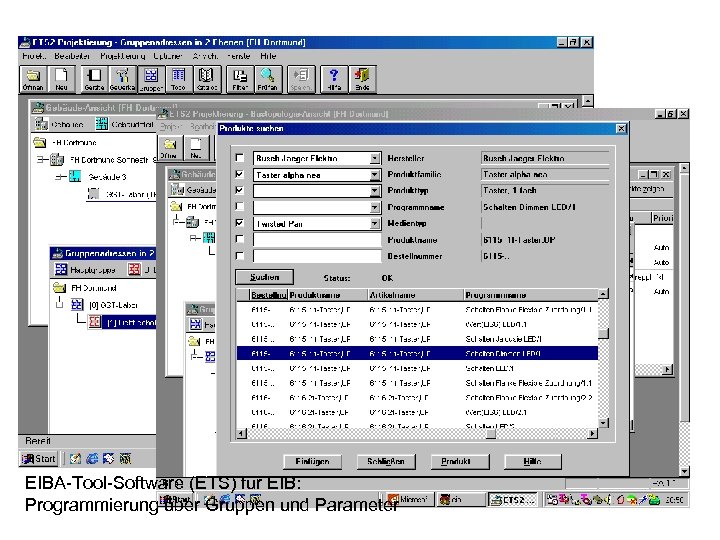720x540 pixels.
Task: Click the Prüfen magnifier toolbar icon
Action: tap(267, 79)
